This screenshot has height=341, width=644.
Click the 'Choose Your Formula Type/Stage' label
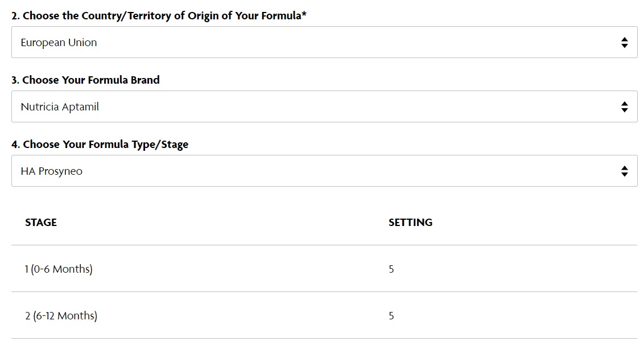[100, 144]
